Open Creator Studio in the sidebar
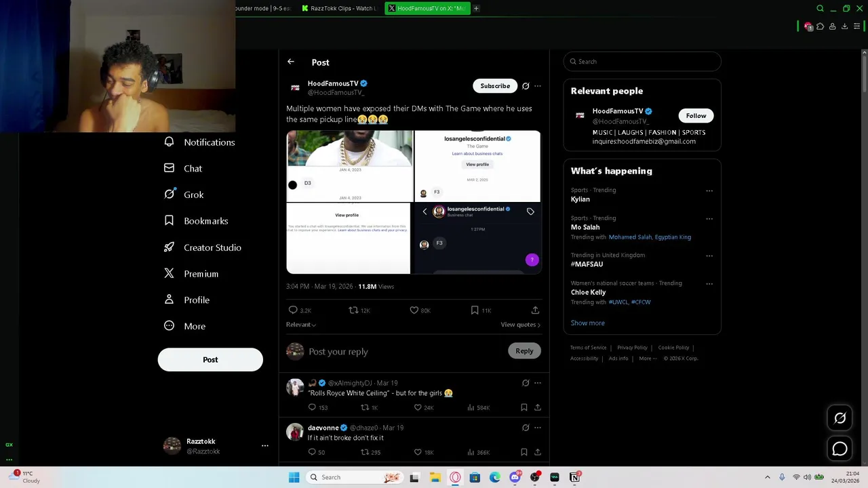Image resolution: width=868 pixels, height=488 pixels. pyautogui.click(x=202, y=247)
